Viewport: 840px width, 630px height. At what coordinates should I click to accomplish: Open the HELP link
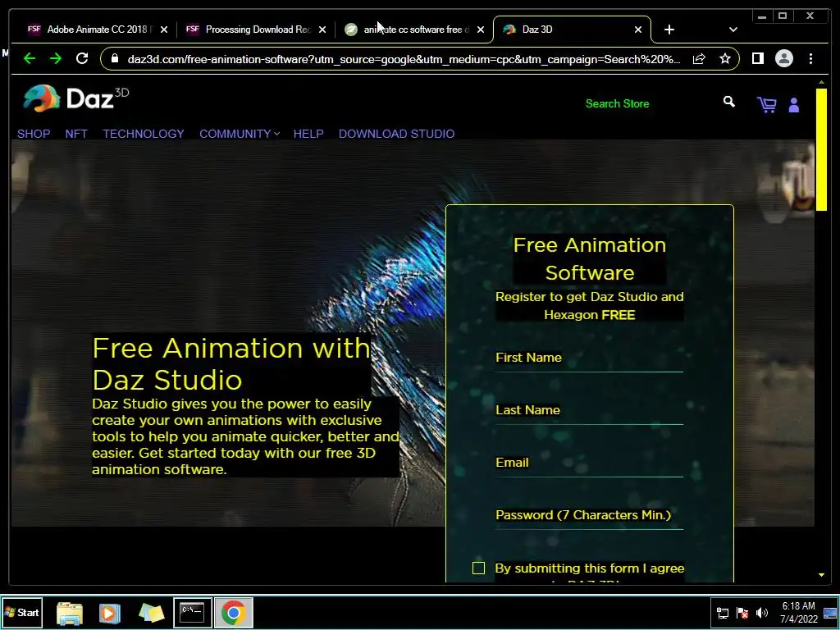coord(308,134)
